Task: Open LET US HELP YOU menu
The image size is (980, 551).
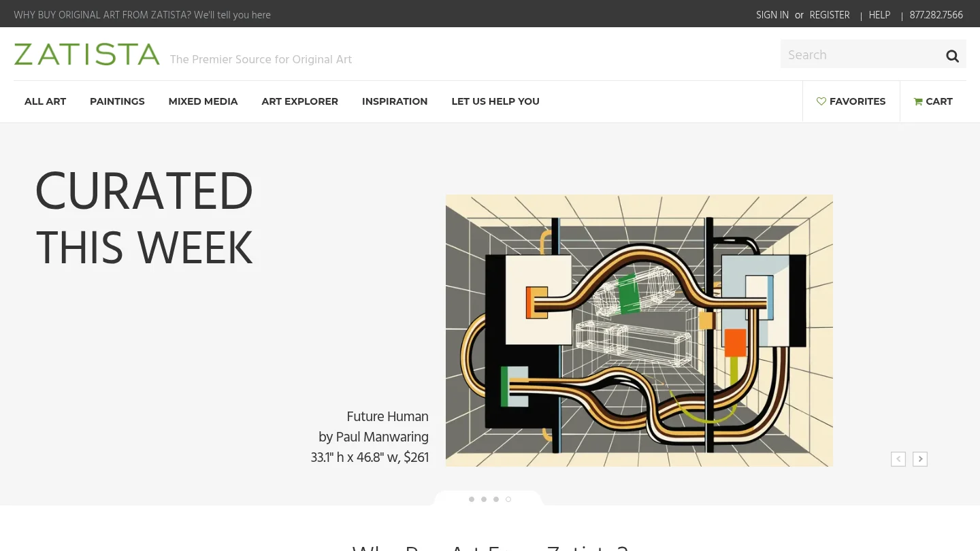Action: pyautogui.click(x=495, y=101)
